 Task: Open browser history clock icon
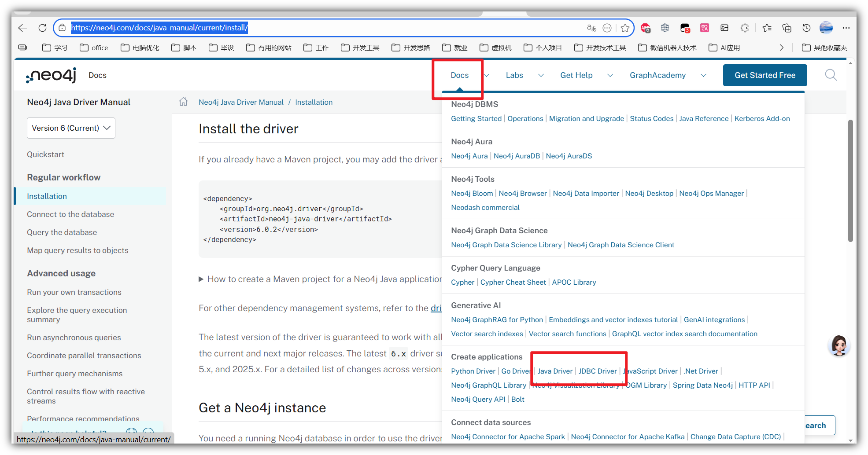tap(806, 28)
